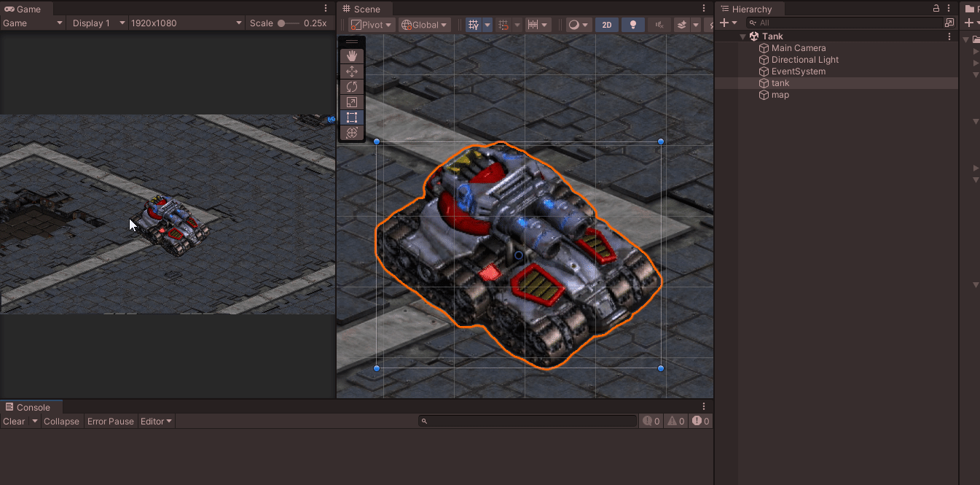Click the Console search field
The height and width of the screenshot is (485, 980).
pos(528,422)
